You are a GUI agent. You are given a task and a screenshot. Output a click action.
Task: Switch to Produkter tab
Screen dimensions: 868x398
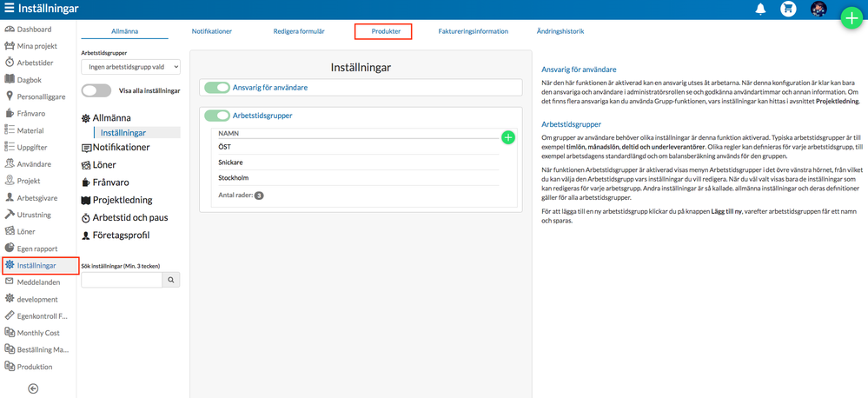(x=384, y=32)
